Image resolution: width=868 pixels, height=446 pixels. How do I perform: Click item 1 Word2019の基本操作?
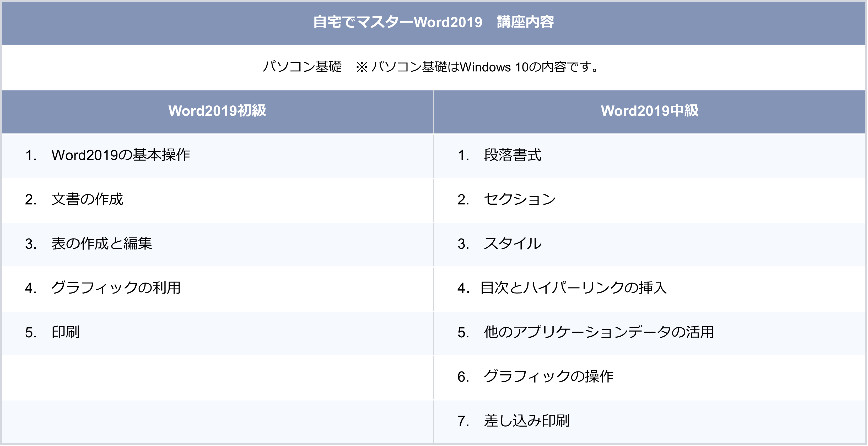click(x=120, y=155)
